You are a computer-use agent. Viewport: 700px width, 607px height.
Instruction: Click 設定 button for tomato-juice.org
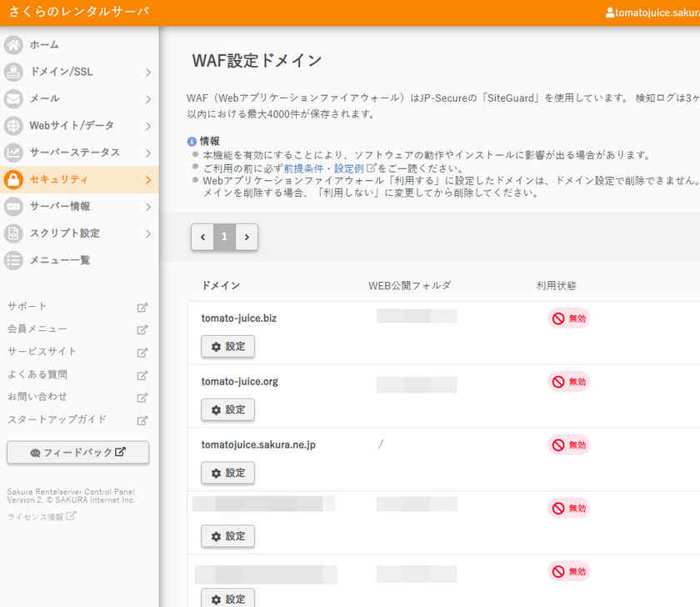(x=227, y=410)
